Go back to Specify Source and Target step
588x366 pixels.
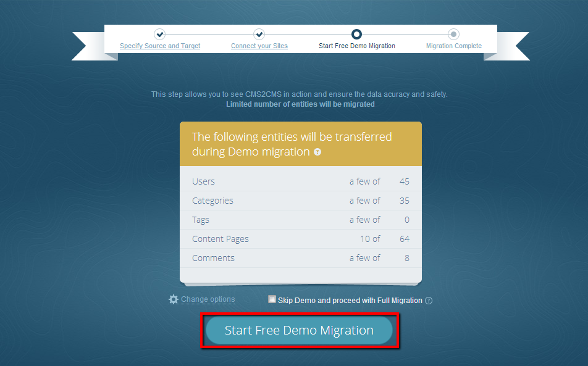160,46
